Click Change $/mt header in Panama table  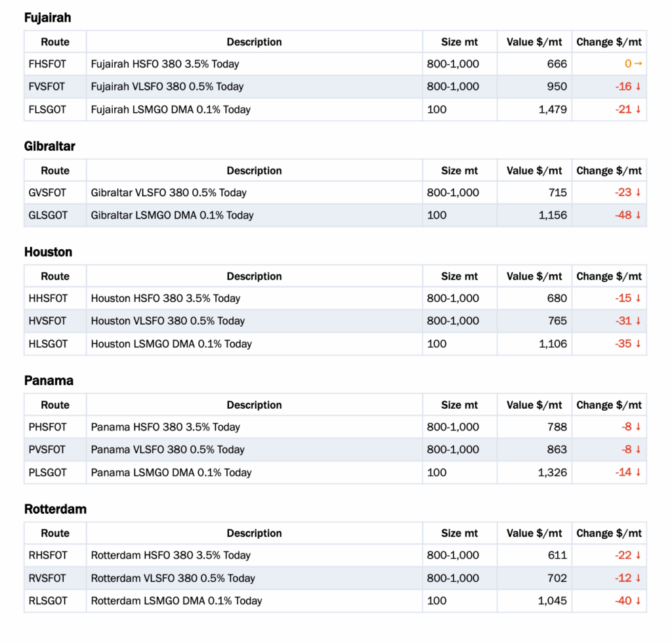pyautogui.click(x=608, y=405)
